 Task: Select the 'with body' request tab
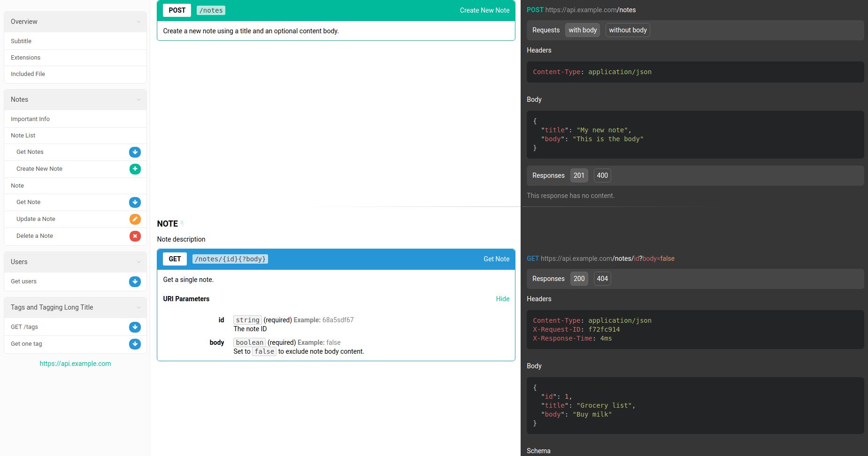582,30
